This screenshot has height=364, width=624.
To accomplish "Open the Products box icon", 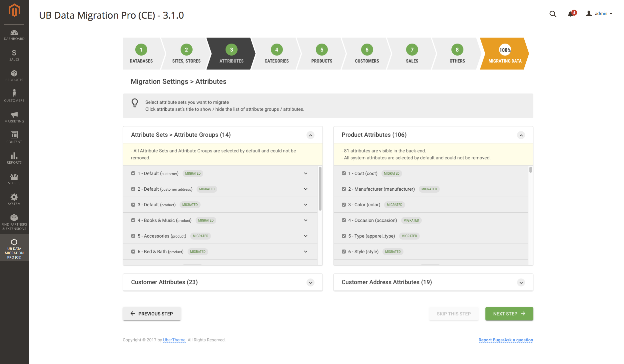I will (14, 73).
